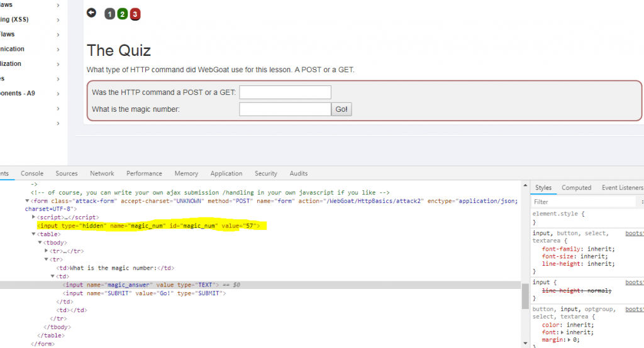Switch to the Computed pane tab
Screen dimensions: 644x348
point(576,188)
